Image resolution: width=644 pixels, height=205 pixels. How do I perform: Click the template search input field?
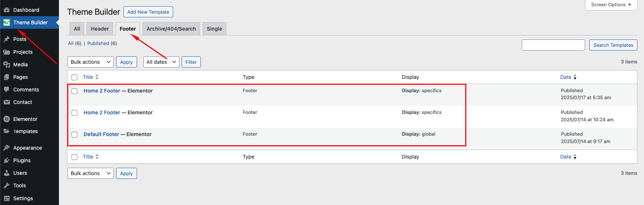[x=553, y=45]
